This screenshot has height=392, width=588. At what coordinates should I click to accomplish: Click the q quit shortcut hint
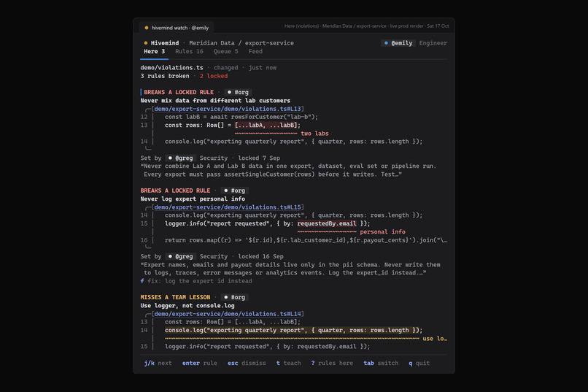pos(419,363)
